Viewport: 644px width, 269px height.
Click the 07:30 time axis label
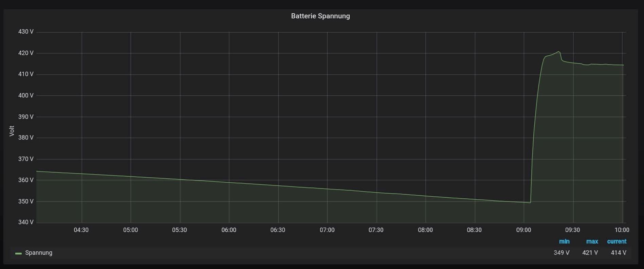click(376, 230)
